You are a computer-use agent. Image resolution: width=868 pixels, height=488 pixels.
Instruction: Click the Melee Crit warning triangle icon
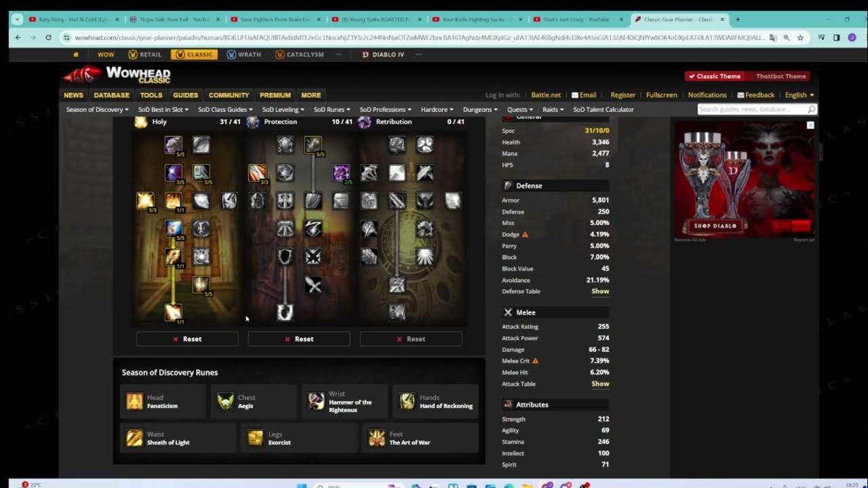[535, 361]
